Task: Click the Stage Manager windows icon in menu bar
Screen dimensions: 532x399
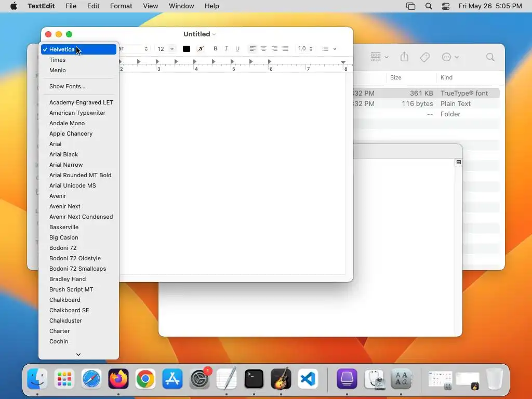Action: pos(411,6)
